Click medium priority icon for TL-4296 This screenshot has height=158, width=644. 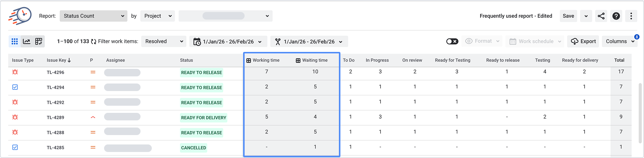pyautogui.click(x=93, y=72)
